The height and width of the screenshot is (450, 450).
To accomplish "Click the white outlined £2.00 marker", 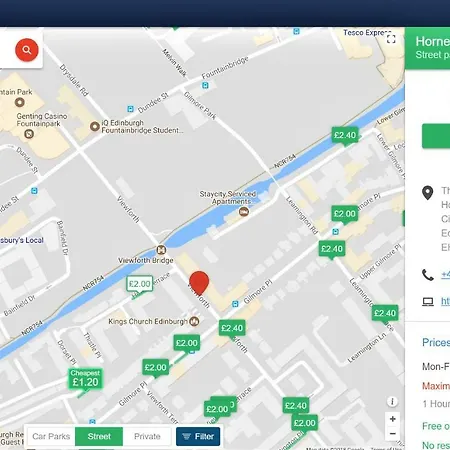I will [140, 284].
